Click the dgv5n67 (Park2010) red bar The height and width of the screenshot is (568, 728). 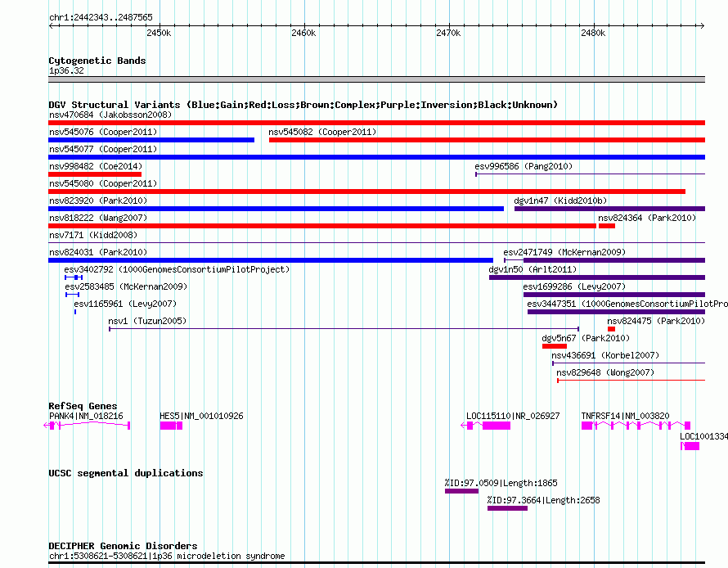[555, 346]
